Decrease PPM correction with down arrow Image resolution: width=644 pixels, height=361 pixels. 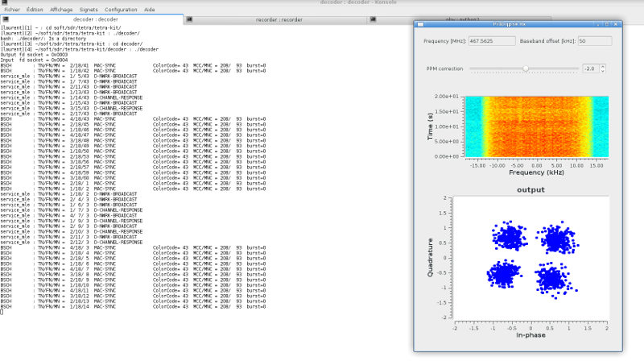602,71
